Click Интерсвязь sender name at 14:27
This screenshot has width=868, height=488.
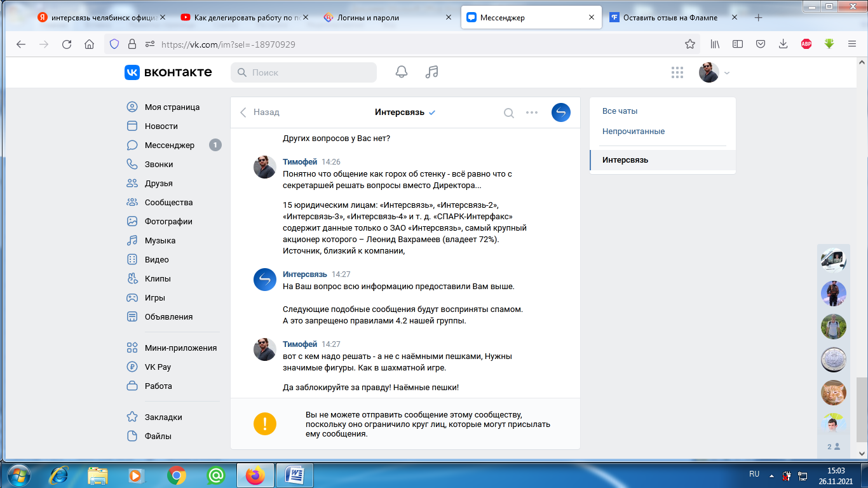click(x=305, y=274)
